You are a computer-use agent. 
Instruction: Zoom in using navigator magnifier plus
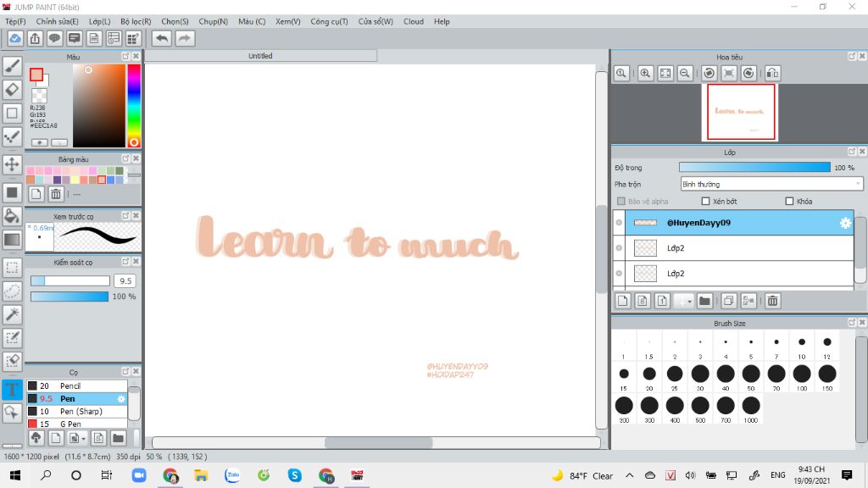tap(645, 73)
